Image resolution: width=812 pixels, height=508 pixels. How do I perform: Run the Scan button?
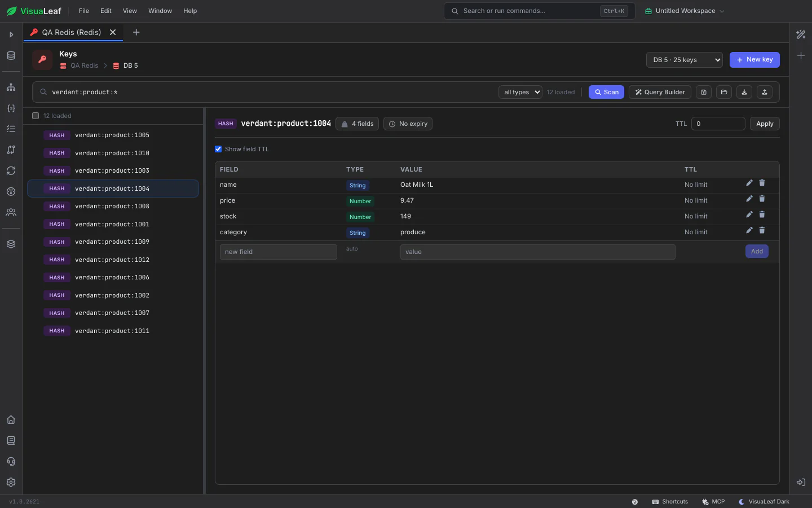pyautogui.click(x=606, y=92)
